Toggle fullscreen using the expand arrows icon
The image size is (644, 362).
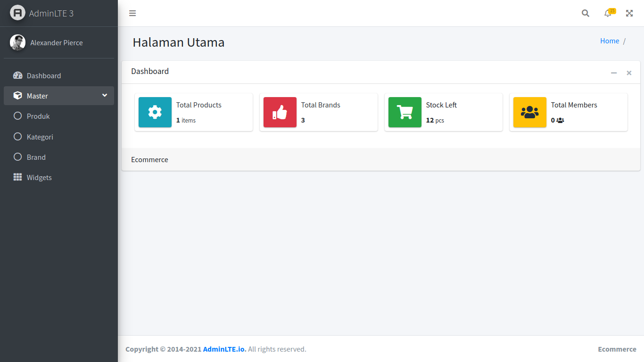point(629,13)
